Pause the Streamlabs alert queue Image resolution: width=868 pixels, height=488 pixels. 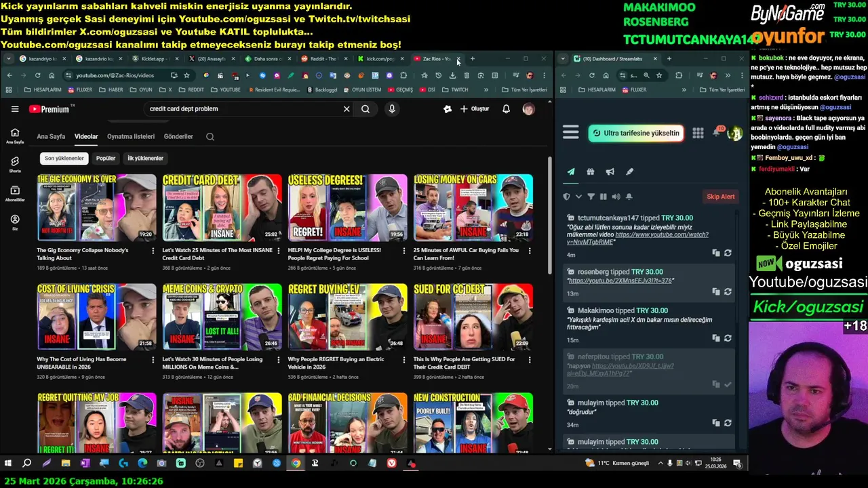point(603,197)
